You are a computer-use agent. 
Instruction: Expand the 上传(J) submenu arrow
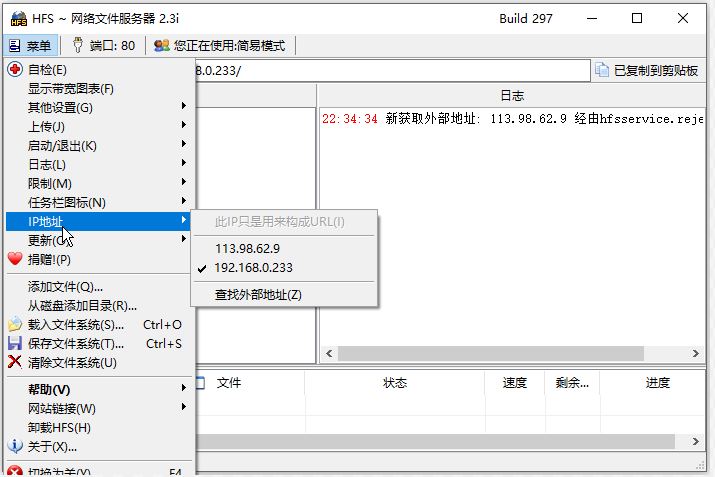183,124
